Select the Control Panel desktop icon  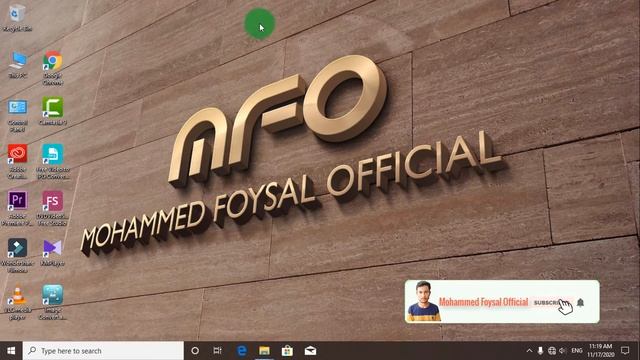point(18,115)
